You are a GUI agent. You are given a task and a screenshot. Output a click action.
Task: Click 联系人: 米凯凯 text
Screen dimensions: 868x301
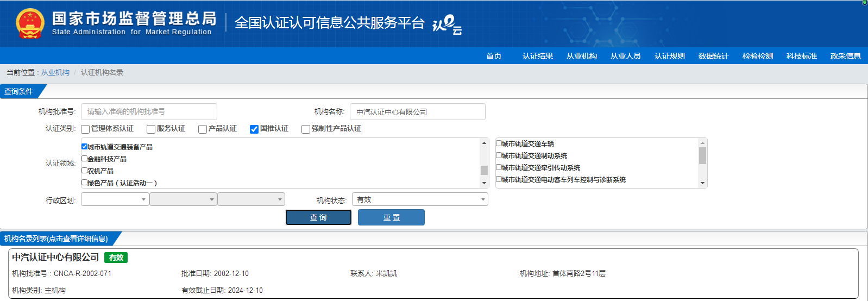click(x=374, y=273)
